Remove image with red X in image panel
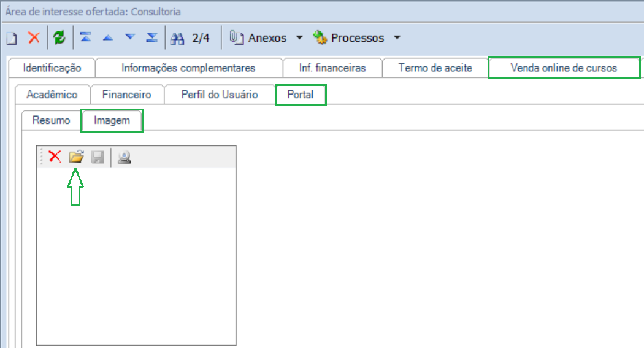Viewport: 644px width, 348px height. pos(55,157)
